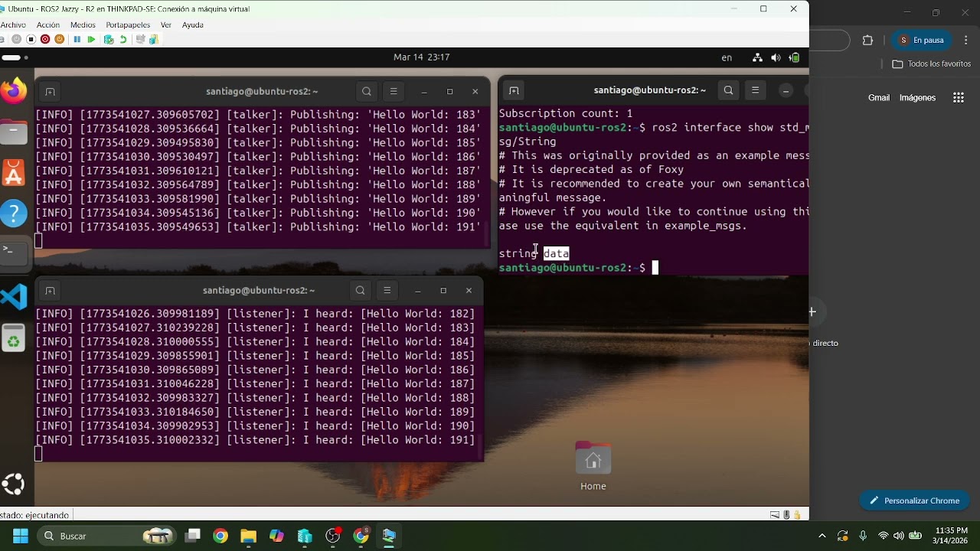This screenshot has width=980, height=551.
Task: Search in the listener terminal window
Action: click(360, 291)
